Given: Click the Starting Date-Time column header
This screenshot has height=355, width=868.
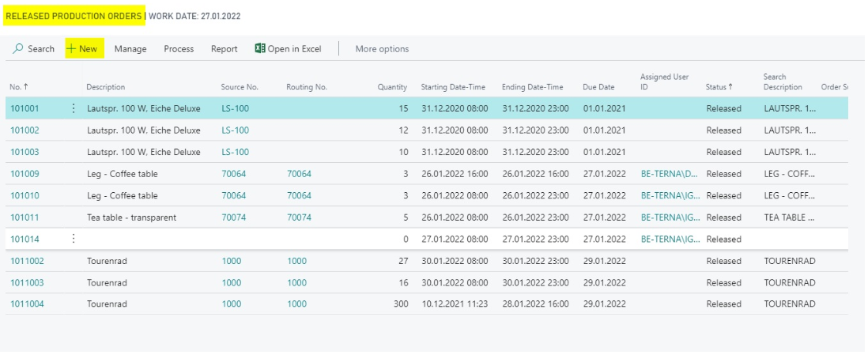Looking at the screenshot, I should click(x=453, y=87).
